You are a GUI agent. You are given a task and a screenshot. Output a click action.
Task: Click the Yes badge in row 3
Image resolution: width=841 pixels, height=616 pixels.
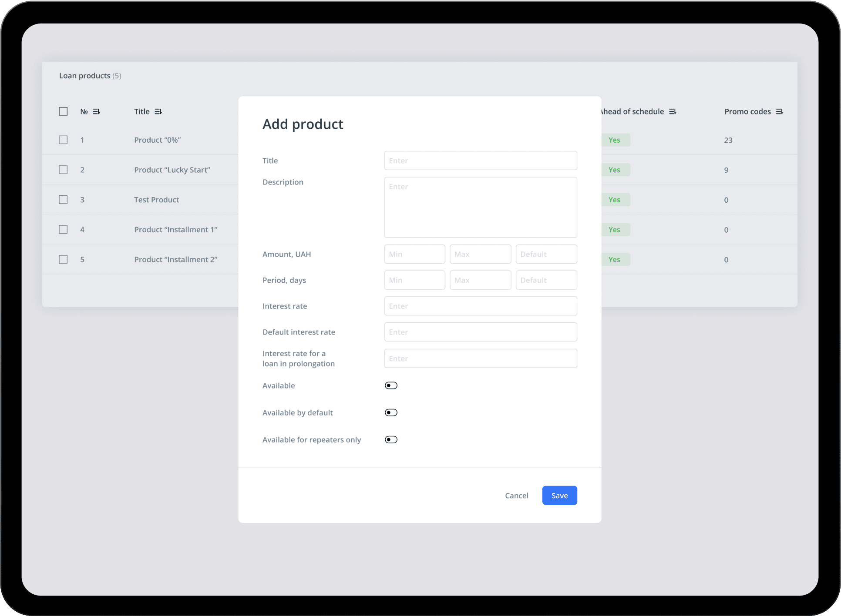click(x=616, y=200)
